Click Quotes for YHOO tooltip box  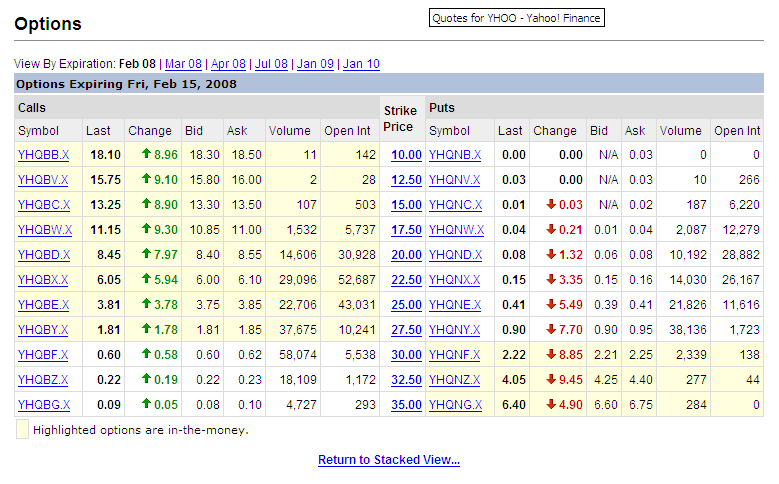(517, 18)
